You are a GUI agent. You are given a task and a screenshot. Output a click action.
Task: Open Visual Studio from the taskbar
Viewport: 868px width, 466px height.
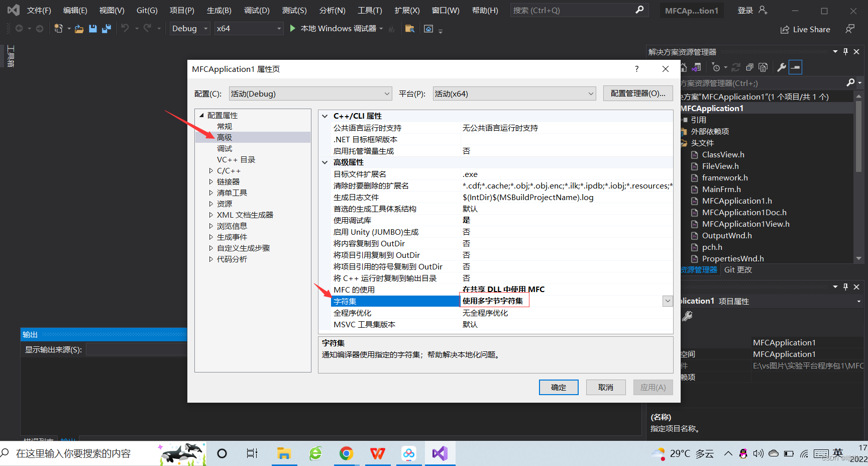440,453
